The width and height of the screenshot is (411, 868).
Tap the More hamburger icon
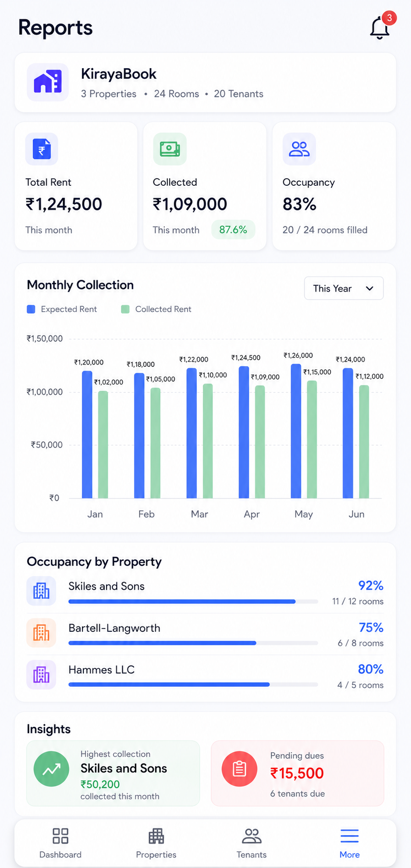(350, 836)
